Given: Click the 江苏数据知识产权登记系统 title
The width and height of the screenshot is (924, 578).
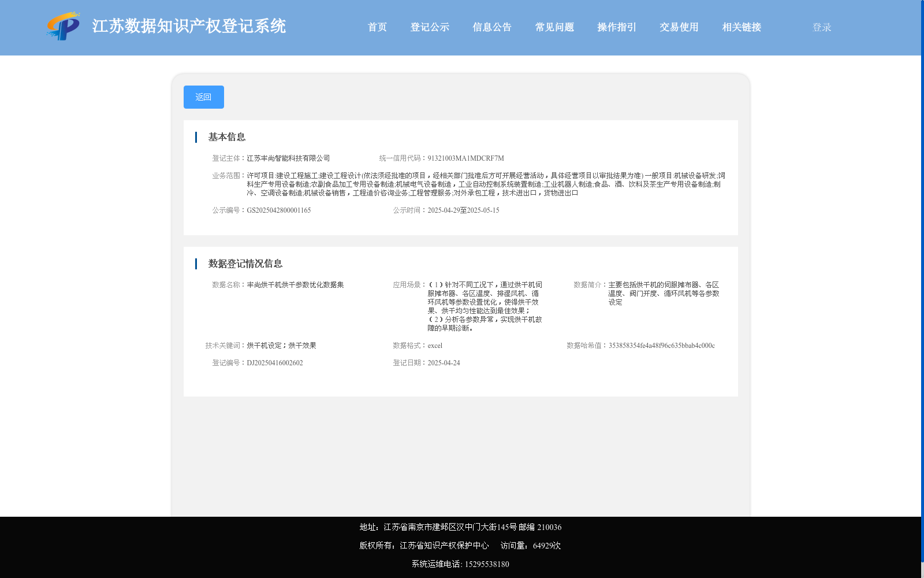Looking at the screenshot, I should click(189, 26).
